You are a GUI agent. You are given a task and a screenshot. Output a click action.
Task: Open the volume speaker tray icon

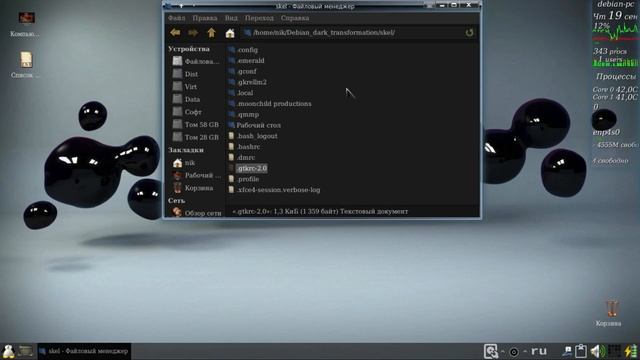598,351
